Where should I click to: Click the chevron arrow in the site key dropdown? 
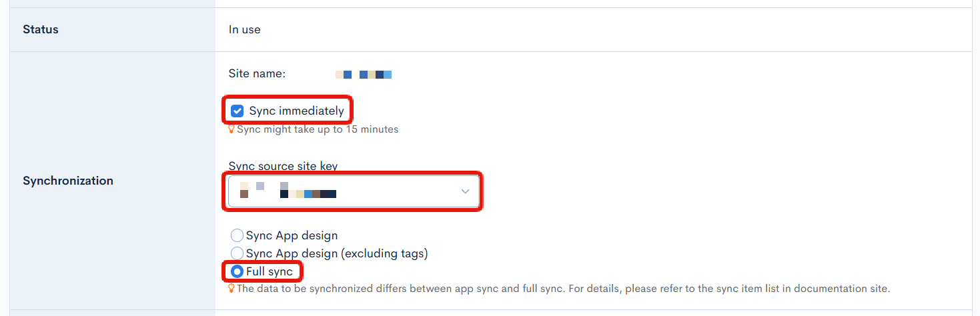click(465, 192)
